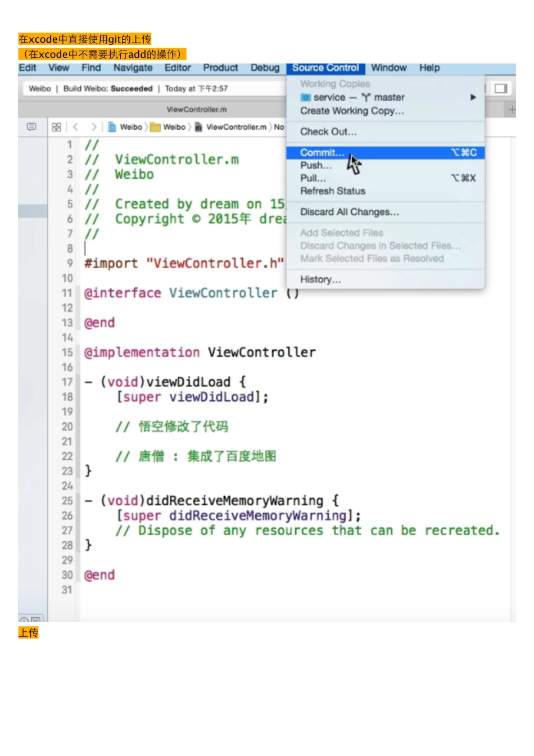Open the Navigate menu in menu bar
534x756 pixels.
[x=133, y=68]
